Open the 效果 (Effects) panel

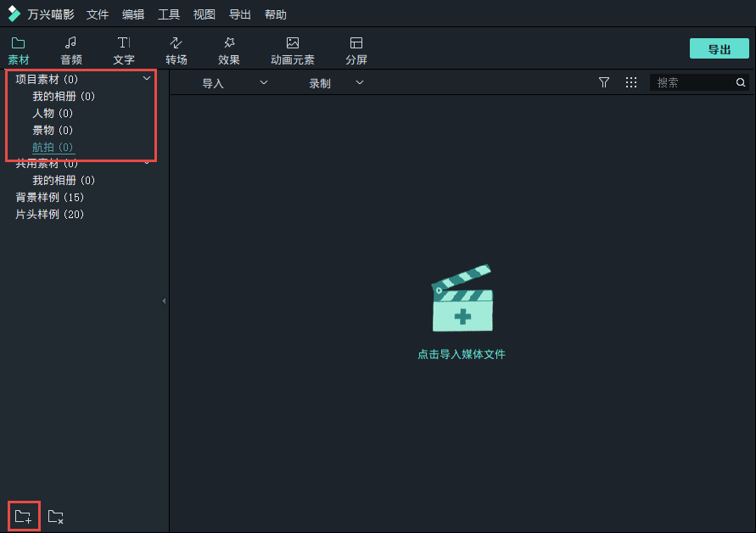click(229, 50)
